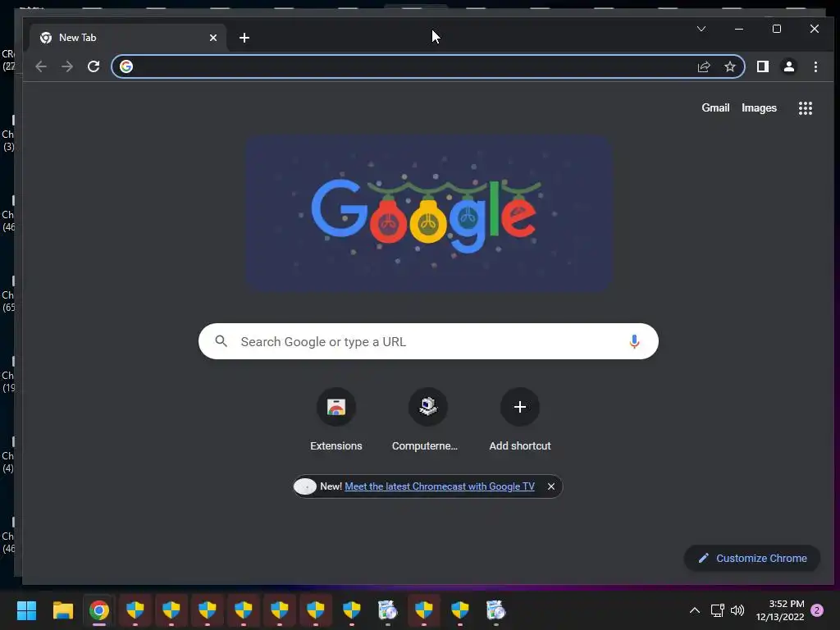The width and height of the screenshot is (840, 630).
Task: Open the Chrome profile menu
Action: 789,66
